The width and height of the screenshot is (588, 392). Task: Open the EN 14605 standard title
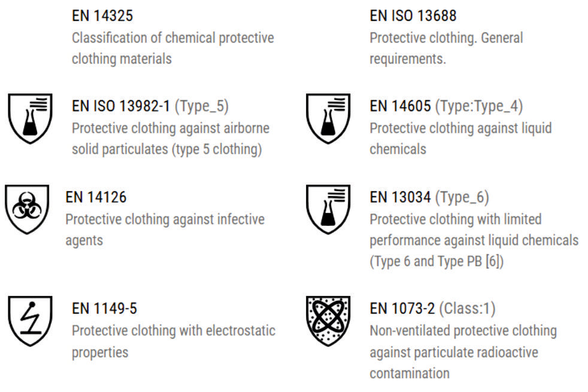(x=400, y=107)
